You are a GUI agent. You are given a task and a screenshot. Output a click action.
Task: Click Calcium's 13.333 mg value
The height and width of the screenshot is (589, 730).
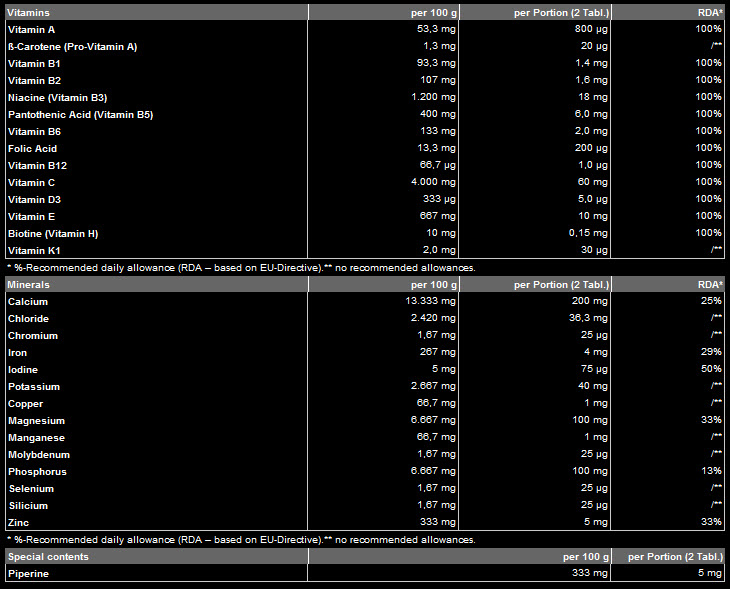(x=431, y=301)
